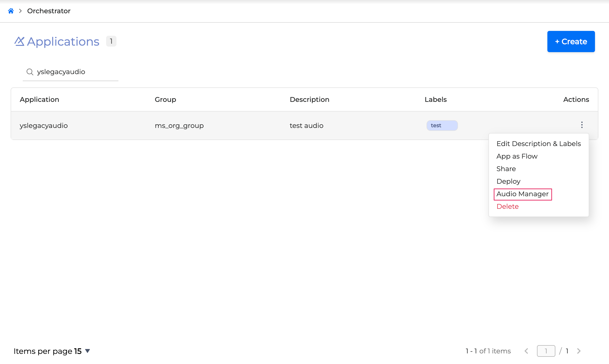This screenshot has height=364, width=609.
Task: Select Delete from the actions menu
Action: 507,206
